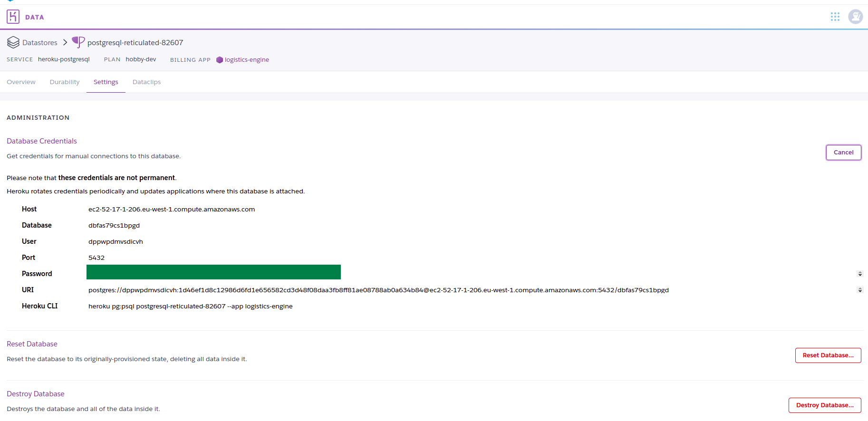This screenshot has width=868, height=421.
Task: Click the logistics-engine hexagon app icon
Action: pos(220,60)
